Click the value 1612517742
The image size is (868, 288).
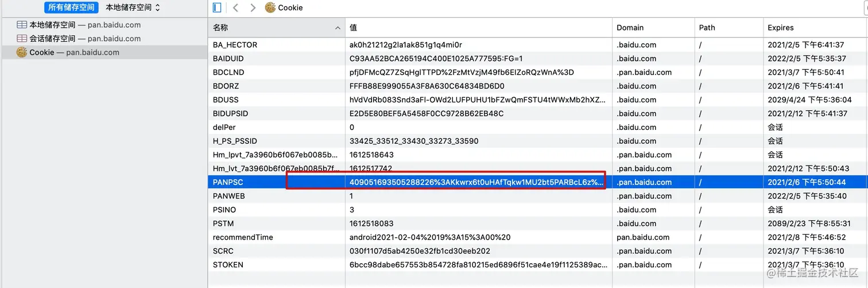point(371,168)
